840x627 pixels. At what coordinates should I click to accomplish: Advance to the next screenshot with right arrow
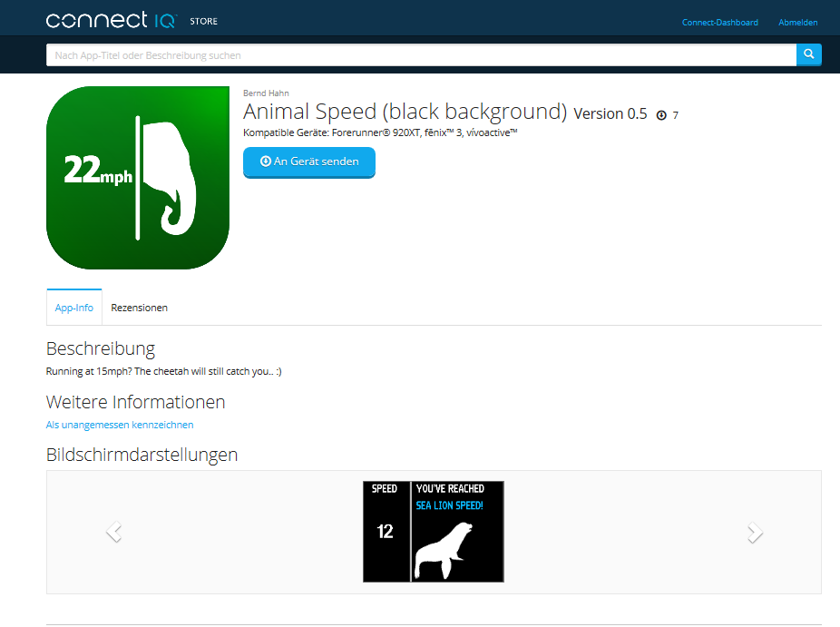(x=755, y=533)
